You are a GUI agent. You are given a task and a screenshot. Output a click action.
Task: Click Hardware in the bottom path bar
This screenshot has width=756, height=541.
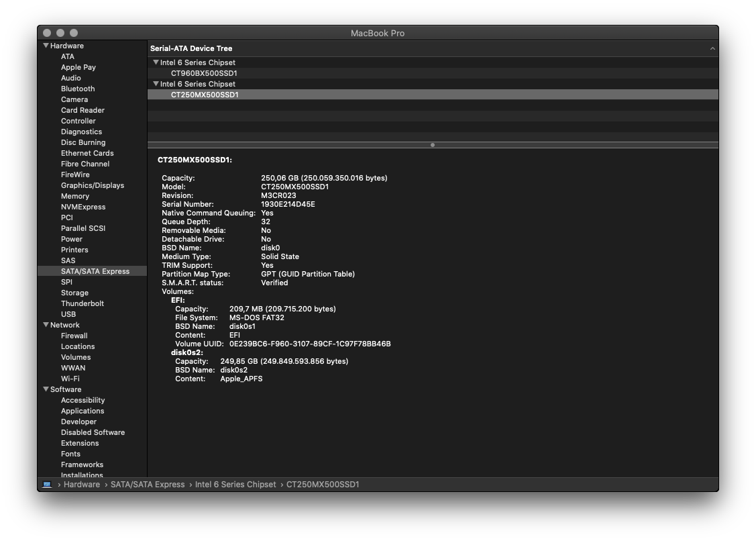tap(81, 485)
